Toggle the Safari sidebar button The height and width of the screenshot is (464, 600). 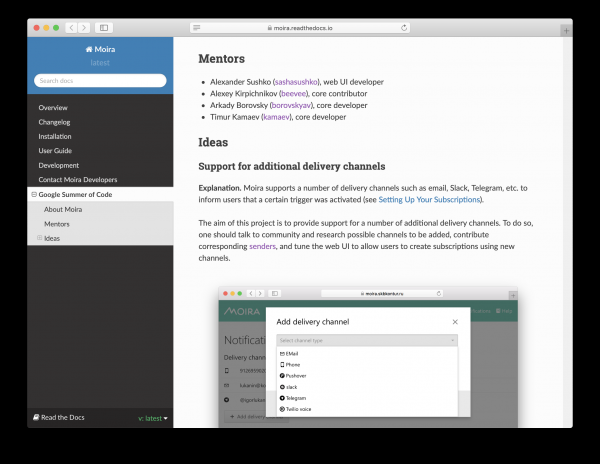pos(104,28)
